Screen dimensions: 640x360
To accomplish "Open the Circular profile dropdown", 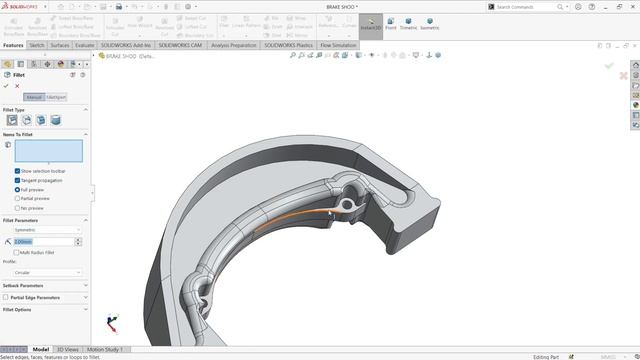I will (x=47, y=273).
